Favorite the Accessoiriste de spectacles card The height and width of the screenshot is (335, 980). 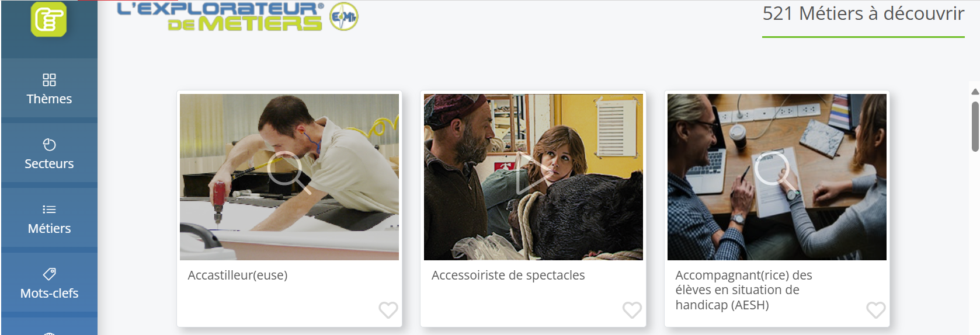(632, 310)
